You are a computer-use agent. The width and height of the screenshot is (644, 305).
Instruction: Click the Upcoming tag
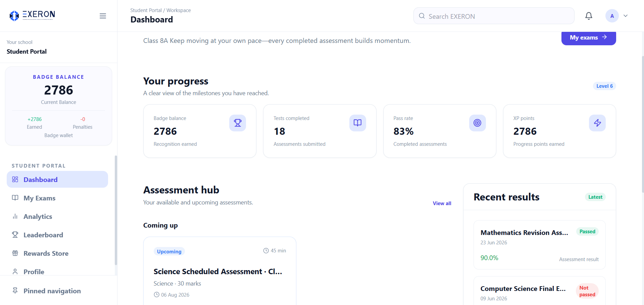[169, 251]
